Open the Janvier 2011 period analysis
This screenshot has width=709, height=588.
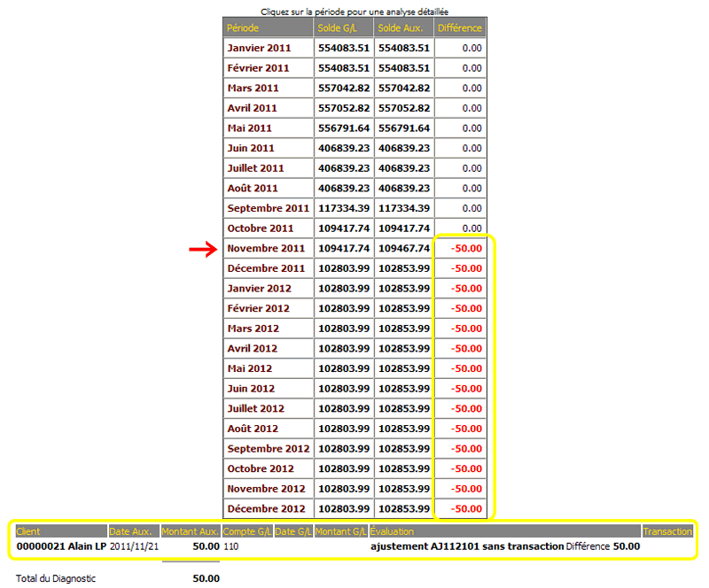point(259,48)
